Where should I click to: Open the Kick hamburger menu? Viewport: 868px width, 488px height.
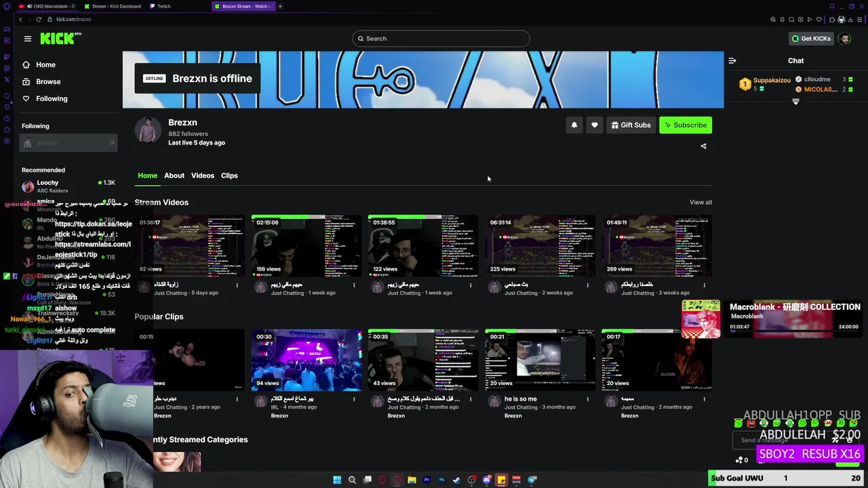pyautogui.click(x=28, y=39)
